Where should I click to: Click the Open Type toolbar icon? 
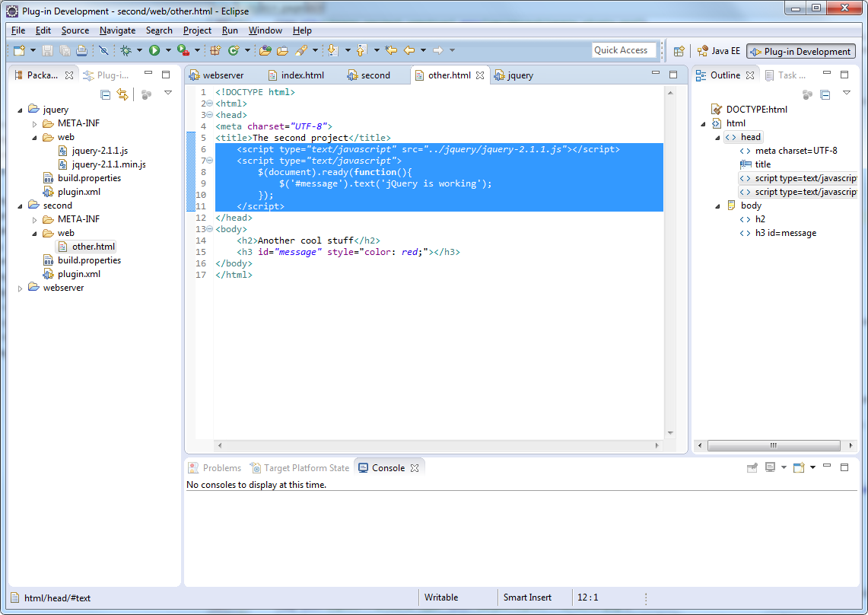tap(265, 50)
